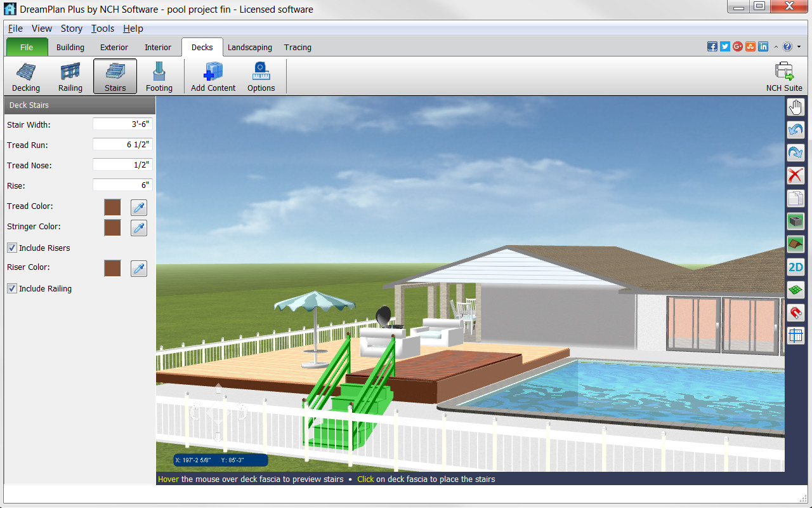812x508 pixels.
Task: Open deck Options
Action: [261, 76]
